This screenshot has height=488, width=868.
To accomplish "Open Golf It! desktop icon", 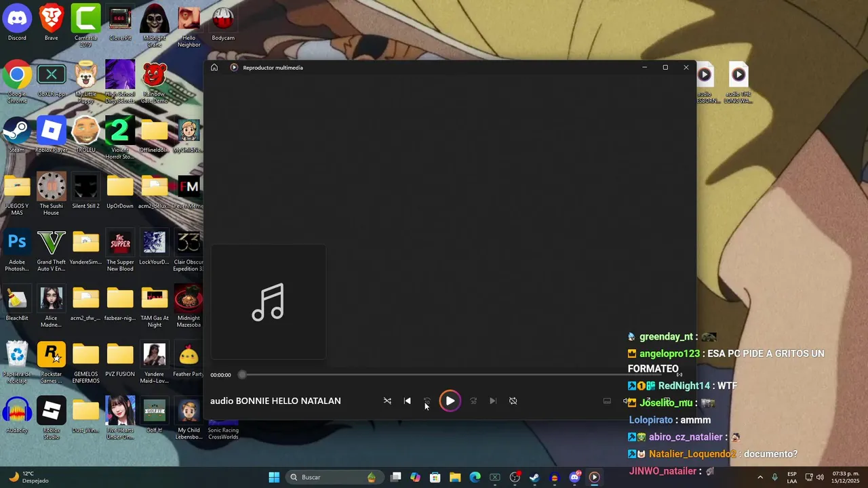I will pos(155,415).
